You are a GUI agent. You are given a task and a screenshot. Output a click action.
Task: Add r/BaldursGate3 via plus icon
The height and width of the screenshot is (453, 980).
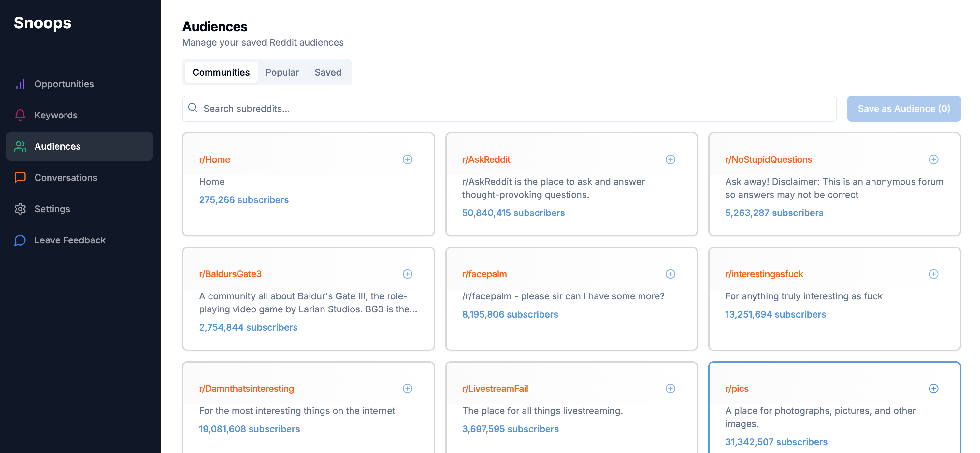click(408, 274)
